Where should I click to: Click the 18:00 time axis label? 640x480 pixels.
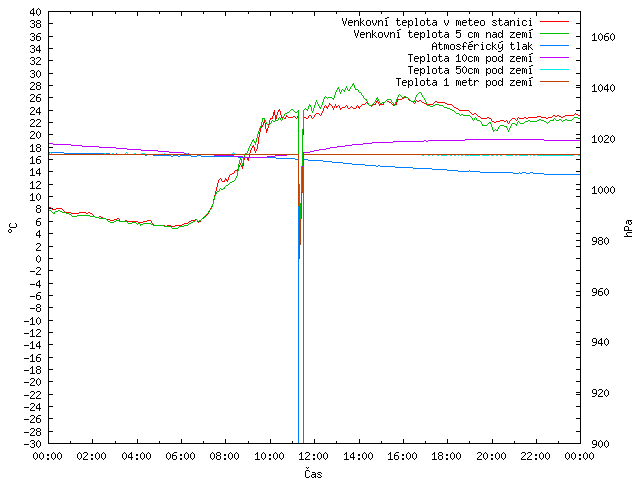pyautogui.click(x=447, y=456)
